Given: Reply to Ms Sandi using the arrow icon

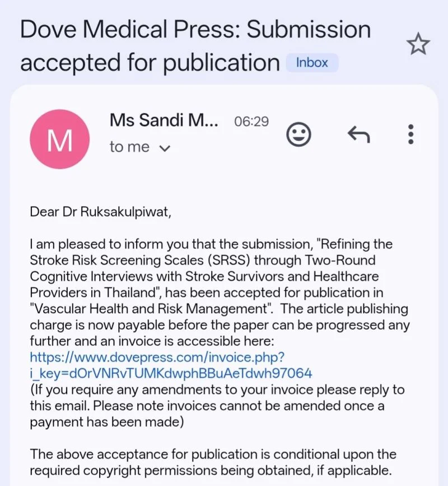Looking at the screenshot, I should pos(359,134).
